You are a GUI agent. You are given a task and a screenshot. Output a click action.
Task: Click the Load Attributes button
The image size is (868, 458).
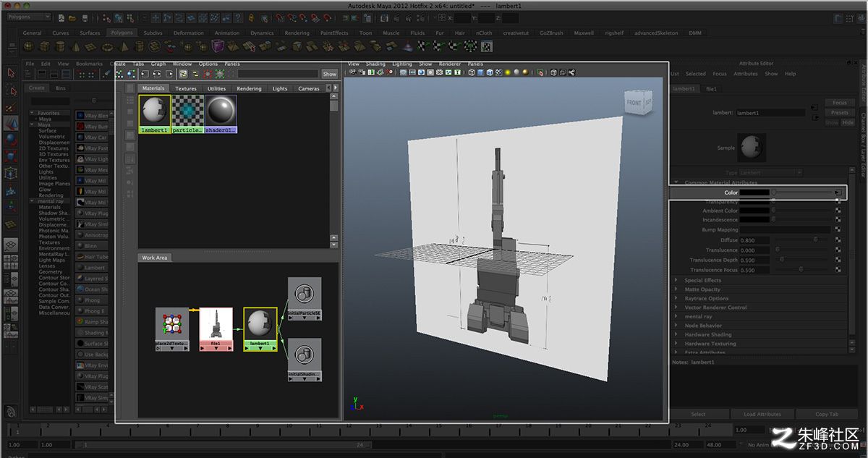pos(762,414)
